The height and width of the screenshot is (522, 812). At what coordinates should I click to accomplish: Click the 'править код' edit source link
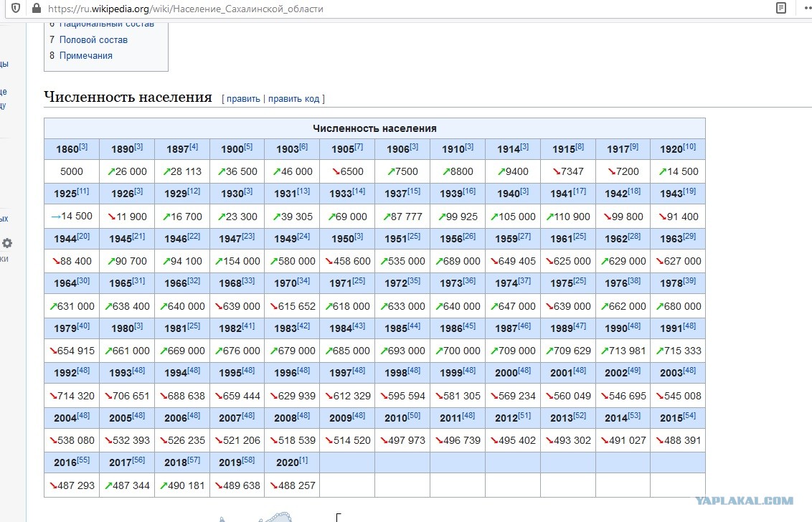pos(293,98)
